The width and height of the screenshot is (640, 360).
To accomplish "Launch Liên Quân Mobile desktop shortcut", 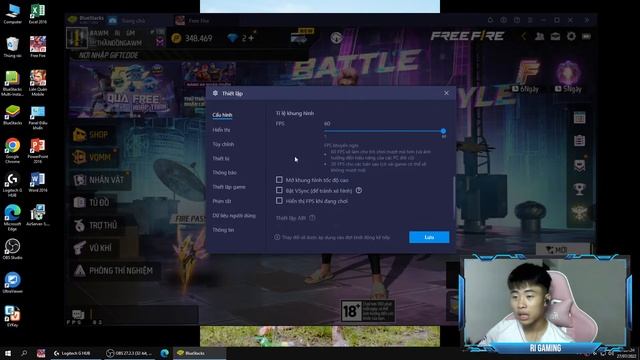I will 38,83.
